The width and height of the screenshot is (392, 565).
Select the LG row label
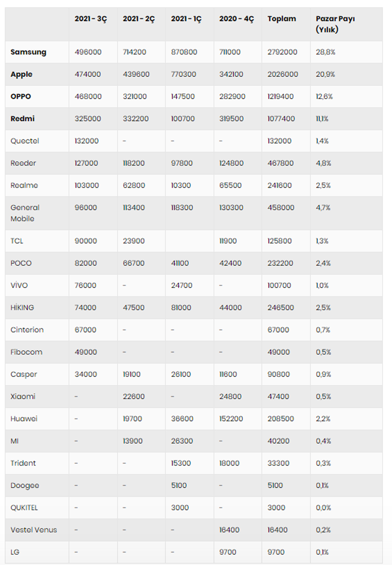15,552
